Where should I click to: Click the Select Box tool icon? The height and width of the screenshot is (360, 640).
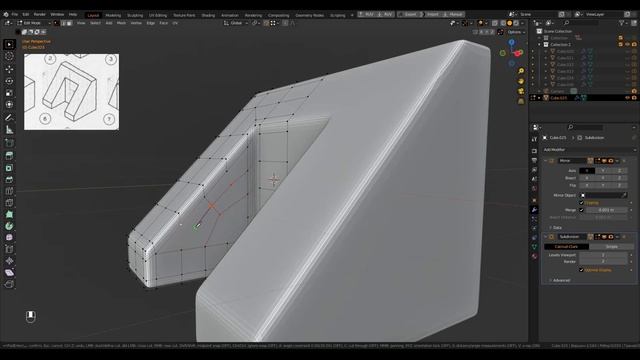[9, 44]
